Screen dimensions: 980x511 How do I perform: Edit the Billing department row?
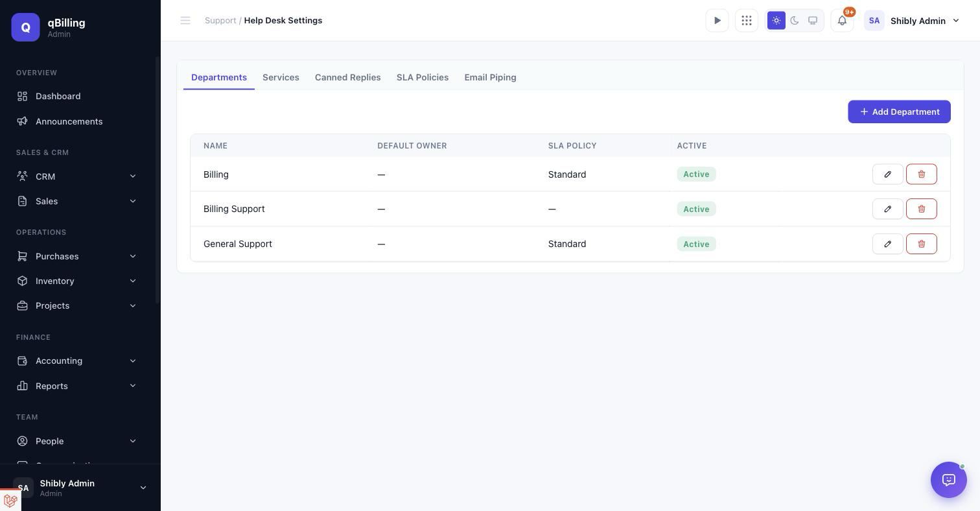(x=888, y=174)
